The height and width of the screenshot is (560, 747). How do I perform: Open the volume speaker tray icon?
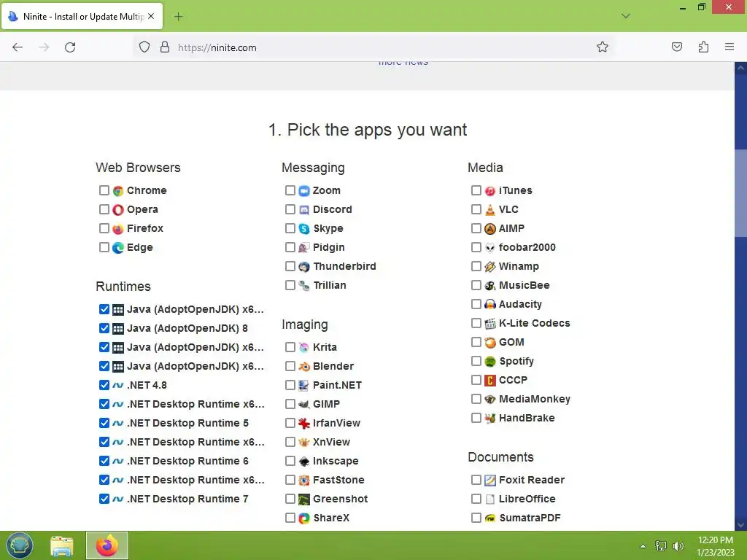coord(678,546)
